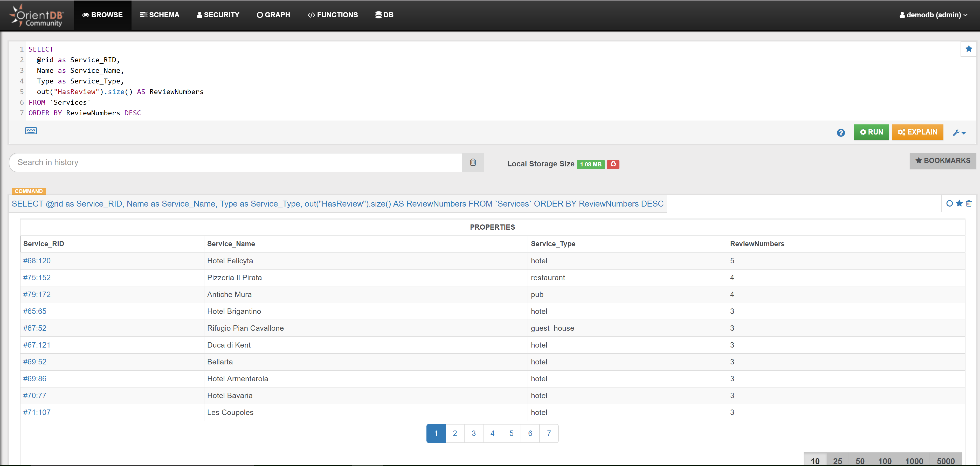The width and height of the screenshot is (980, 466).
Task: Select 25 results per page
Action: coord(837,461)
